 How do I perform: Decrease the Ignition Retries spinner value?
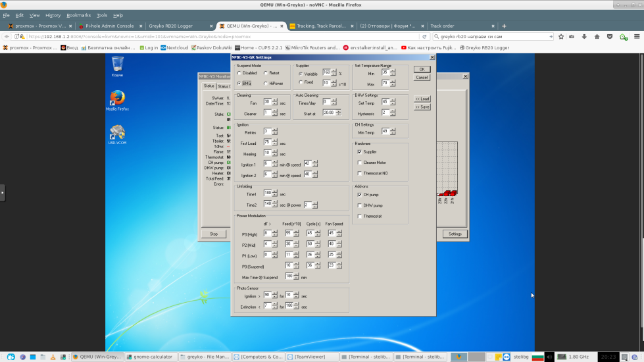pos(275,133)
